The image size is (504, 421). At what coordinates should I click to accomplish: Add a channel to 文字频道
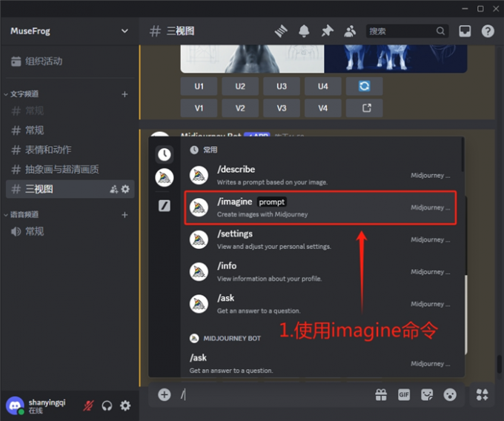[x=125, y=94]
